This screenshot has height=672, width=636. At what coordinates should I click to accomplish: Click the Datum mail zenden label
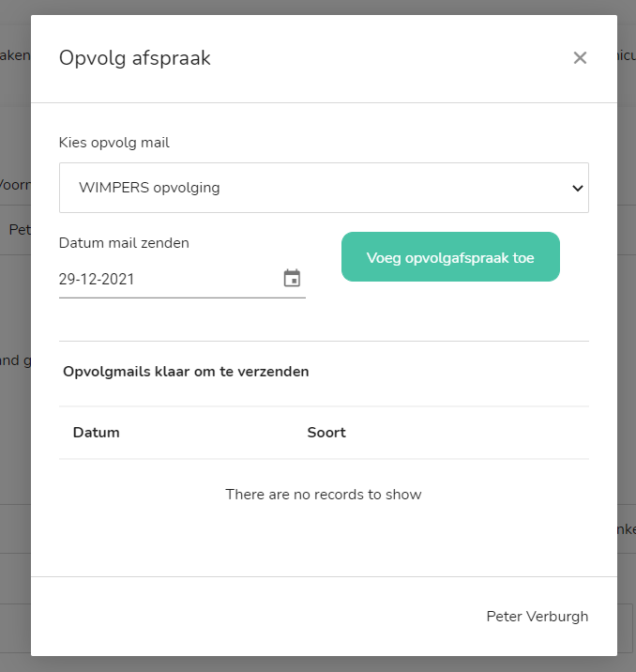(124, 242)
